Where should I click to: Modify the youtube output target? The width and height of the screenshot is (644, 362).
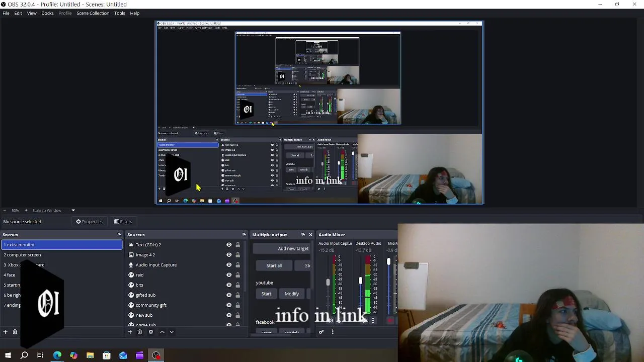click(292, 294)
